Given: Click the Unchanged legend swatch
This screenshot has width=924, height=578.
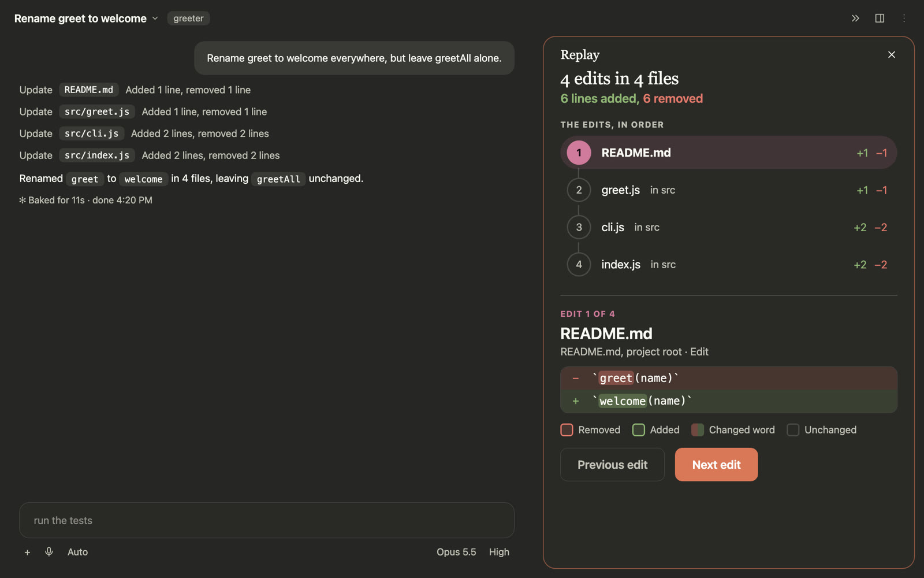Looking at the screenshot, I should click(793, 430).
